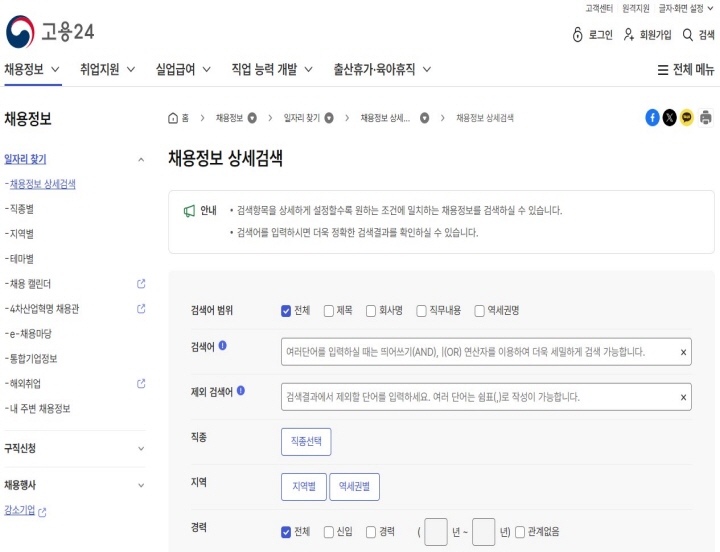The height and width of the screenshot is (552, 720).
Task: Open 글자·화면 설정 dropdown
Action: 686,8
